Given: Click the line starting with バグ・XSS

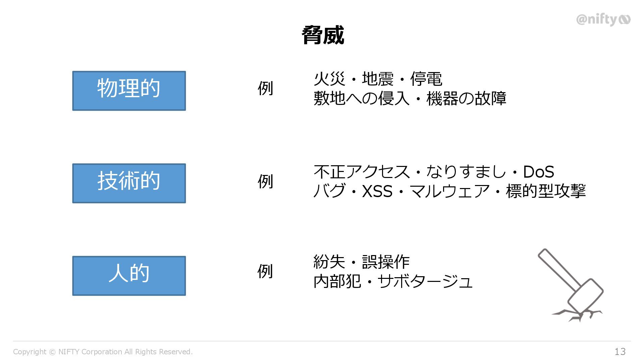Looking at the screenshot, I should [449, 191].
